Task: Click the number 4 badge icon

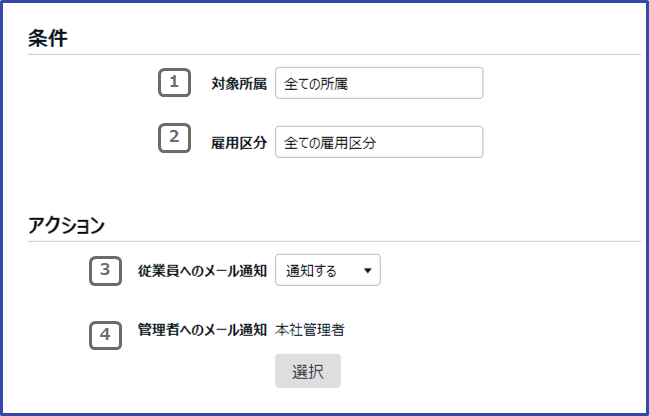Action: 105,334
